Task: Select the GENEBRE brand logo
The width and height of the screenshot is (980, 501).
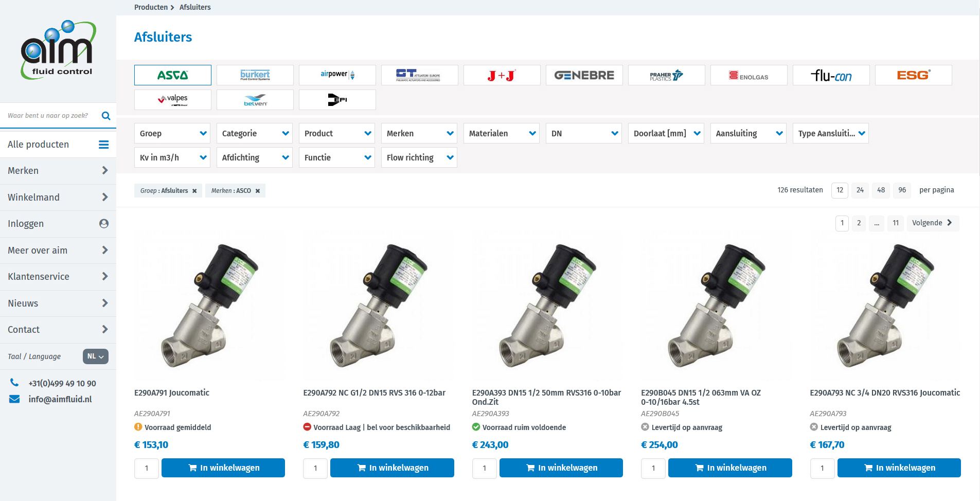Action: click(584, 75)
